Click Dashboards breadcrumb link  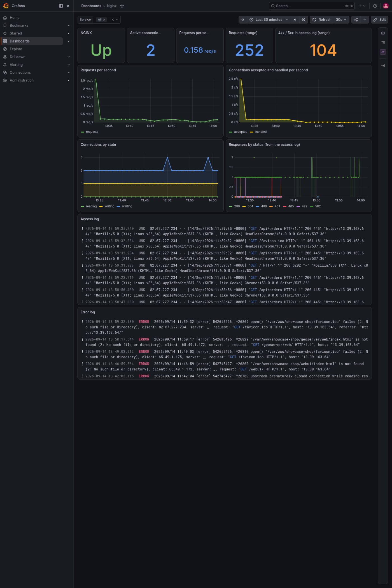point(91,6)
